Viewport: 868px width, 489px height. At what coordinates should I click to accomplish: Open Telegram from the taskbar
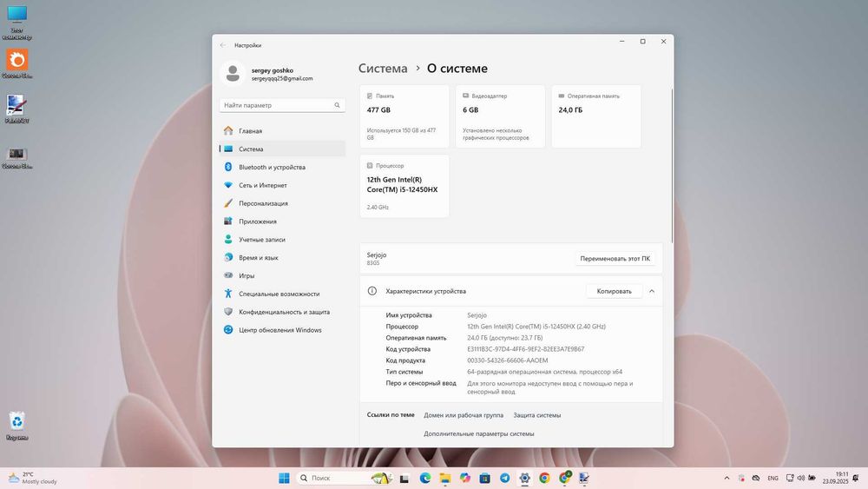[x=505, y=478]
